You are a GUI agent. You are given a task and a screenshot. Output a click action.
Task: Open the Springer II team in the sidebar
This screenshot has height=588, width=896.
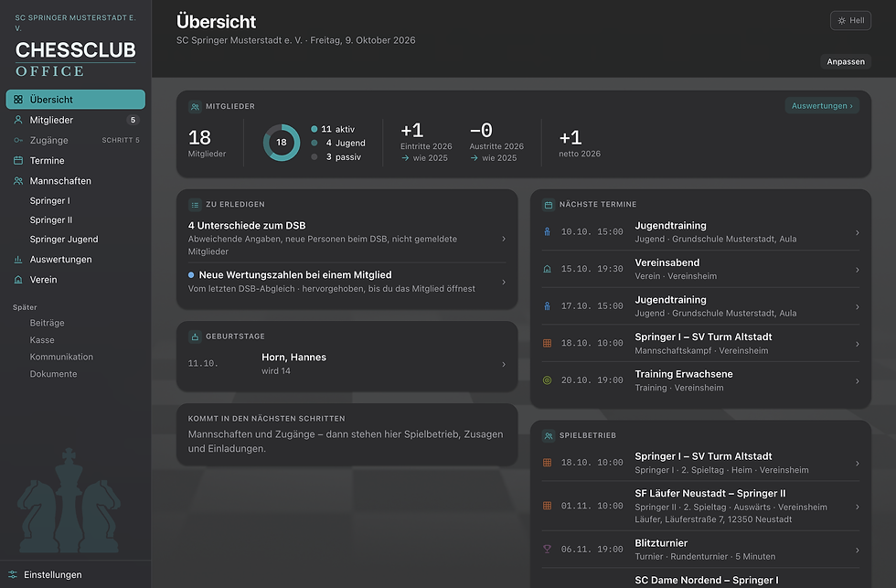(51, 220)
